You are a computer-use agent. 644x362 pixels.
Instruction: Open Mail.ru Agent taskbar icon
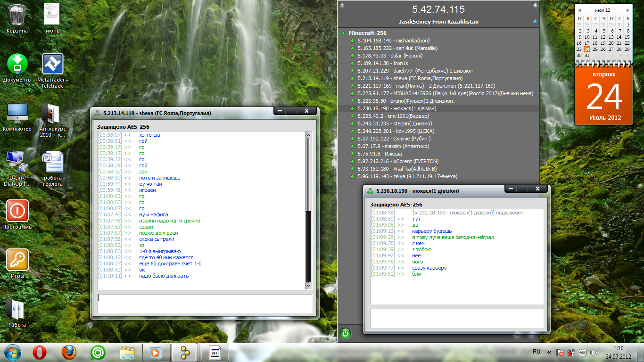click(98, 352)
